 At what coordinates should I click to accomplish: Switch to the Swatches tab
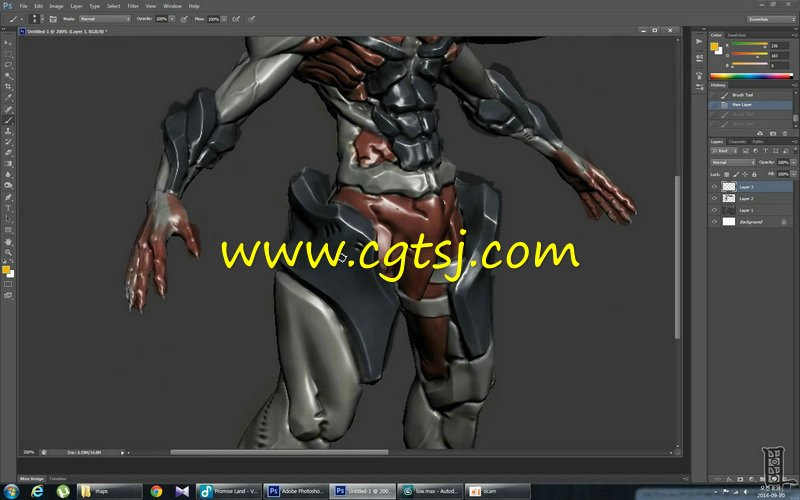click(x=737, y=35)
